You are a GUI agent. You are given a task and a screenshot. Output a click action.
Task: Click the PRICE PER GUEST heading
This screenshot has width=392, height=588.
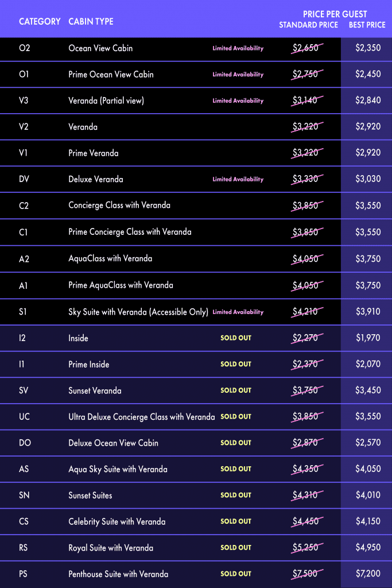click(x=335, y=14)
